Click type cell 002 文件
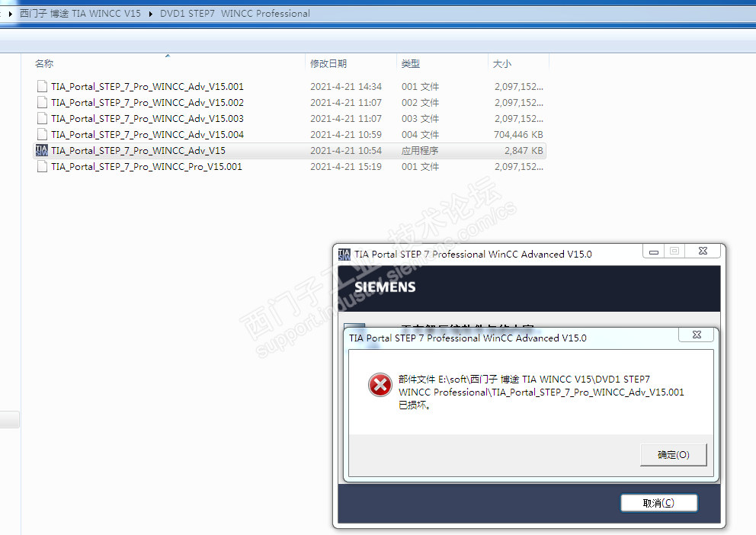 point(421,103)
